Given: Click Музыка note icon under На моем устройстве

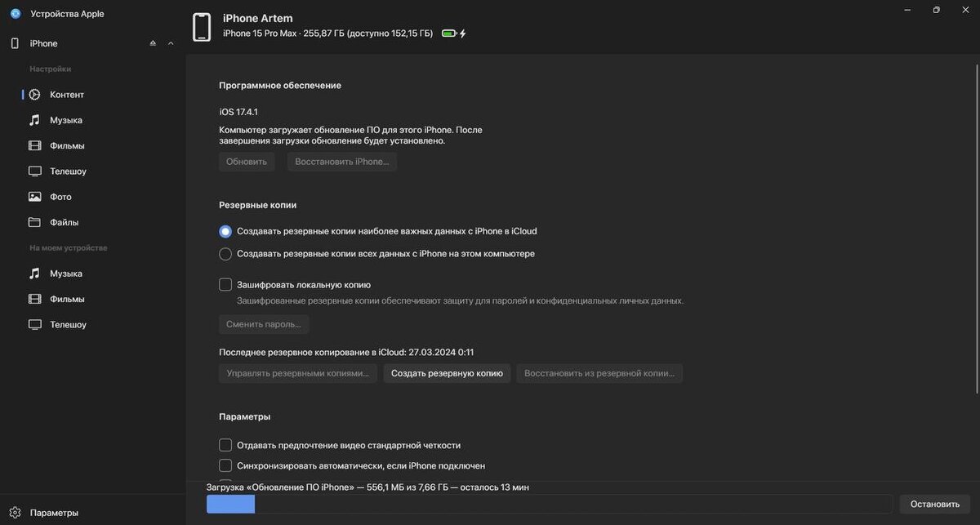Looking at the screenshot, I should (x=34, y=274).
